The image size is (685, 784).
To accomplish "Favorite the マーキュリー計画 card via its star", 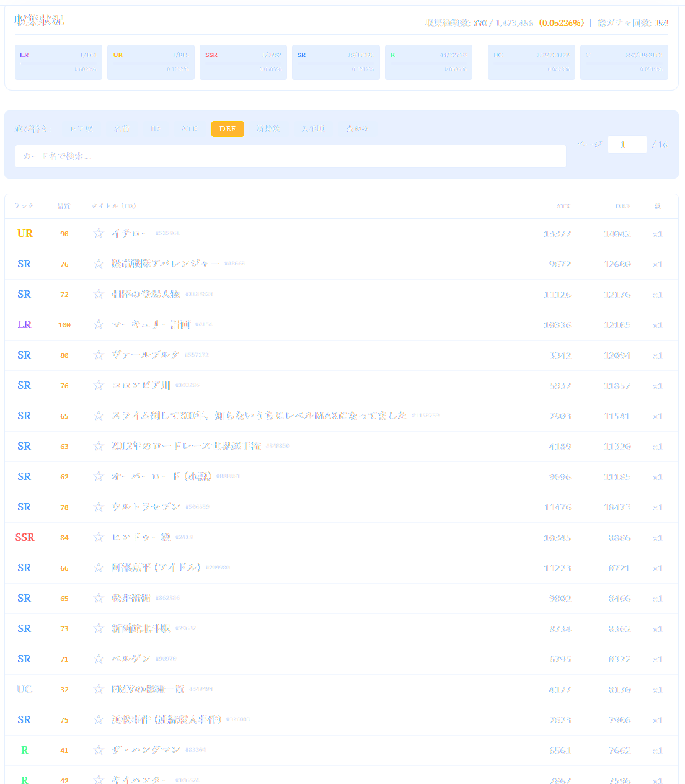I will pos(98,324).
